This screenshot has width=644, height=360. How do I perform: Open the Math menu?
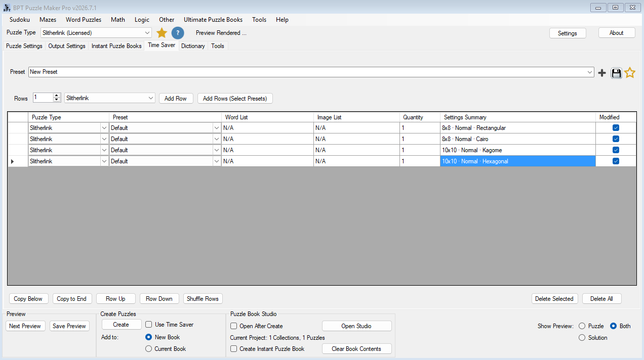(118, 20)
